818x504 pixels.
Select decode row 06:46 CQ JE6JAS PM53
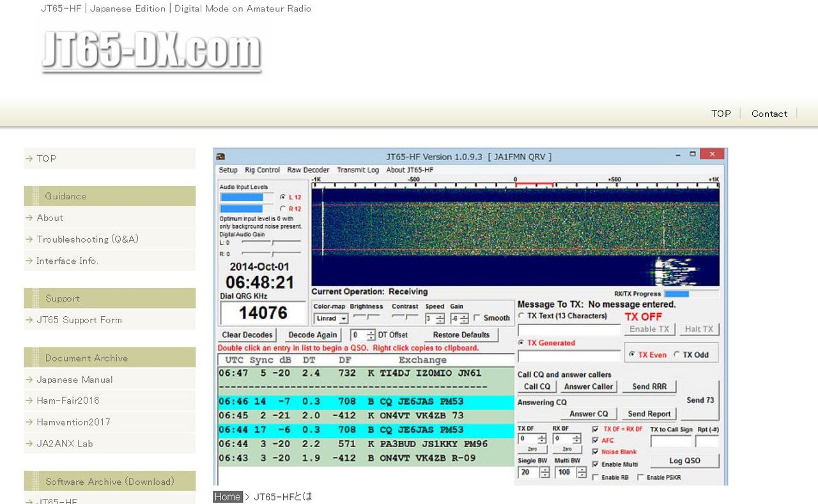[x=366, y=402]
